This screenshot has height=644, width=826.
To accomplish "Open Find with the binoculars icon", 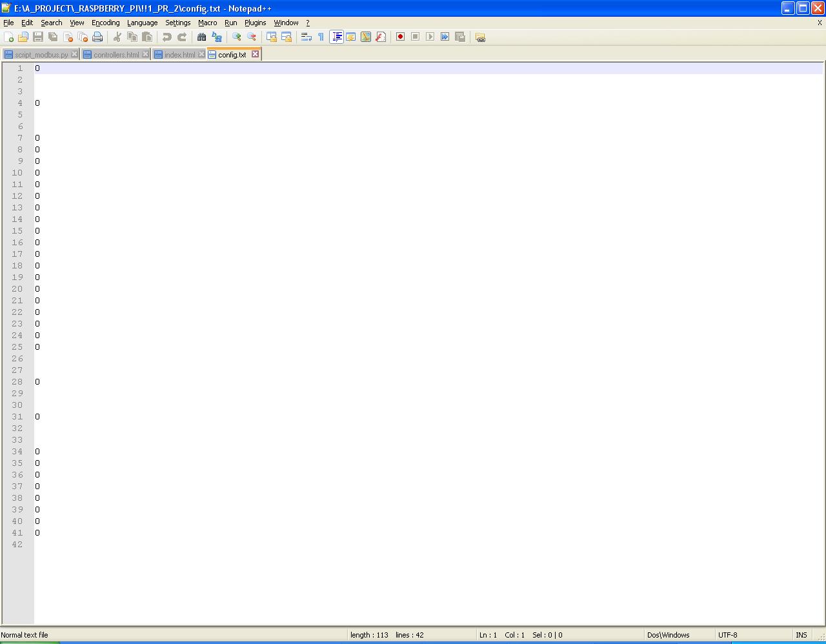I will tap(202, 37).
